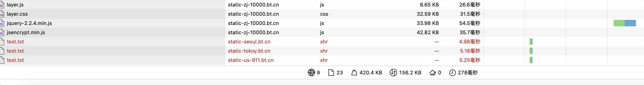Click the static-us-911.bt.cn waterfall bar

pos(531,60)
